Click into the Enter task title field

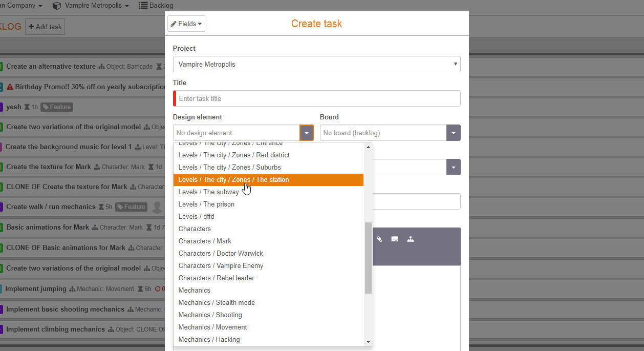coord(317,98)
